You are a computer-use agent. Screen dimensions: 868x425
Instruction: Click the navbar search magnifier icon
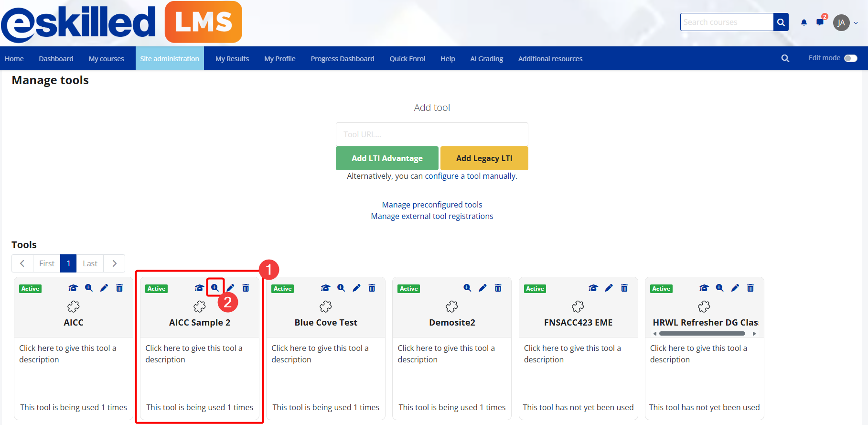(x=785, y=58)
